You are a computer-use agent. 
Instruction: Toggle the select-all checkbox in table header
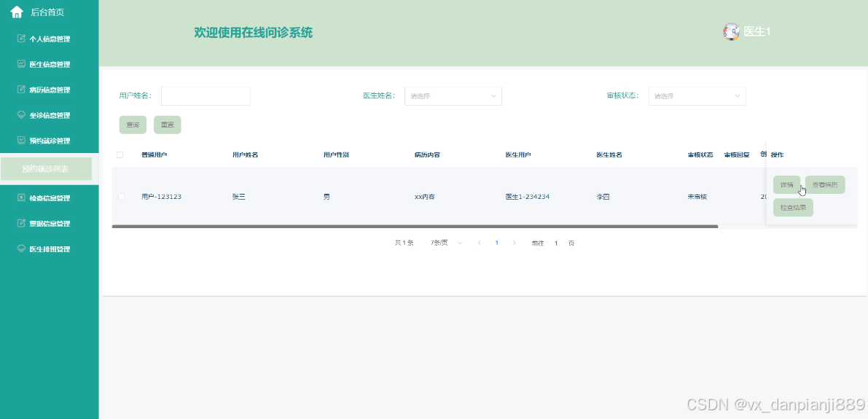(x=120, y=155)
